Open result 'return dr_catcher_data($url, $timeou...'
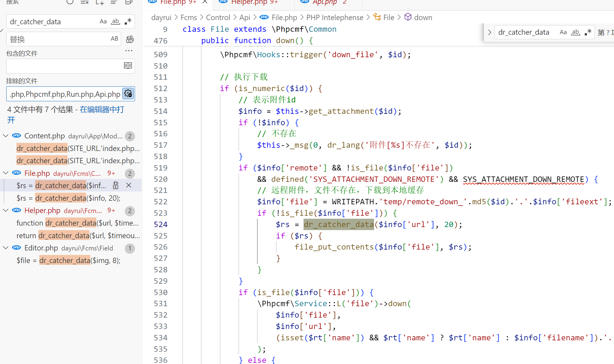 coord(78,235)
